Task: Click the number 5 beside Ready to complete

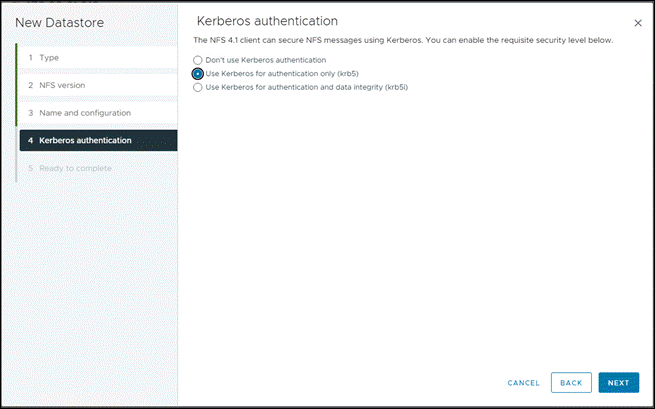Action: 31,168
